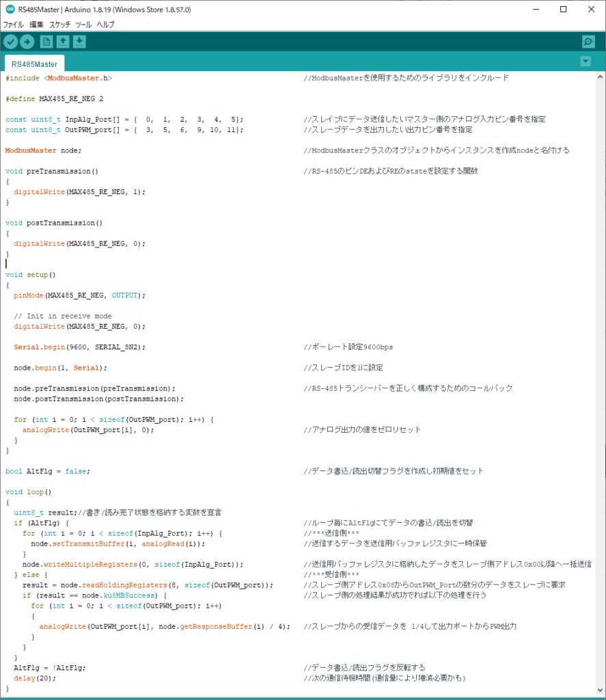Open a sketch using the up-arrow icon
This screenshot has width=606, height=700.
tap(63, 42)
